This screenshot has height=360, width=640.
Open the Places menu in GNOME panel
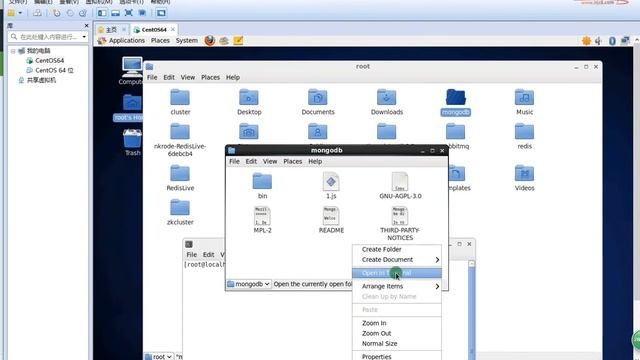pyautogui.click(x=160, y=40)
